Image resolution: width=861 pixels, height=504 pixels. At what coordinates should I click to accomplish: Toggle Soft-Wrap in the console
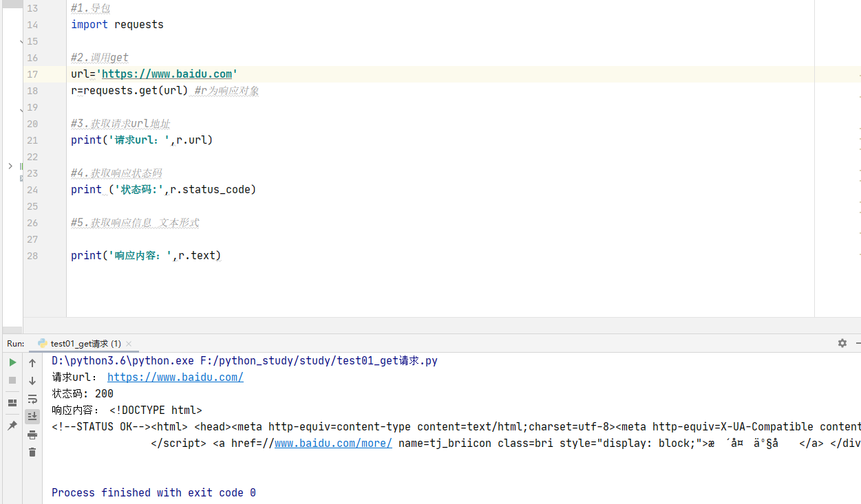[x=32, y=399]
